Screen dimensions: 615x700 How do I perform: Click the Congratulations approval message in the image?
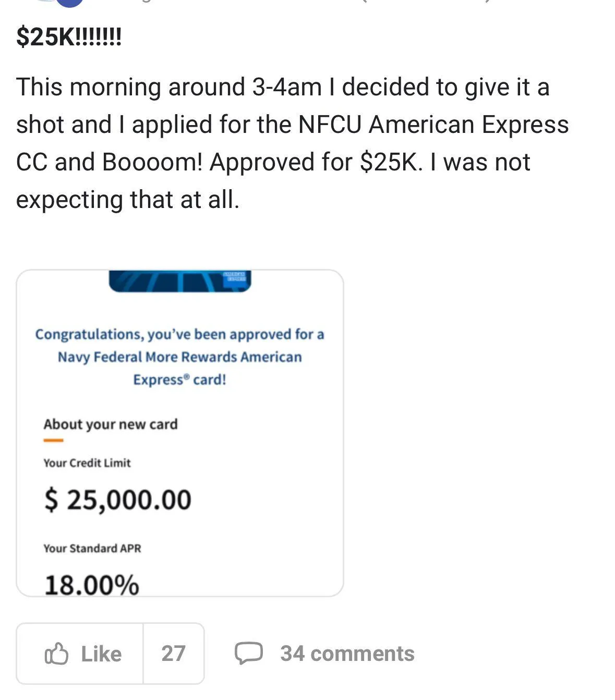[x=180, y=357]
